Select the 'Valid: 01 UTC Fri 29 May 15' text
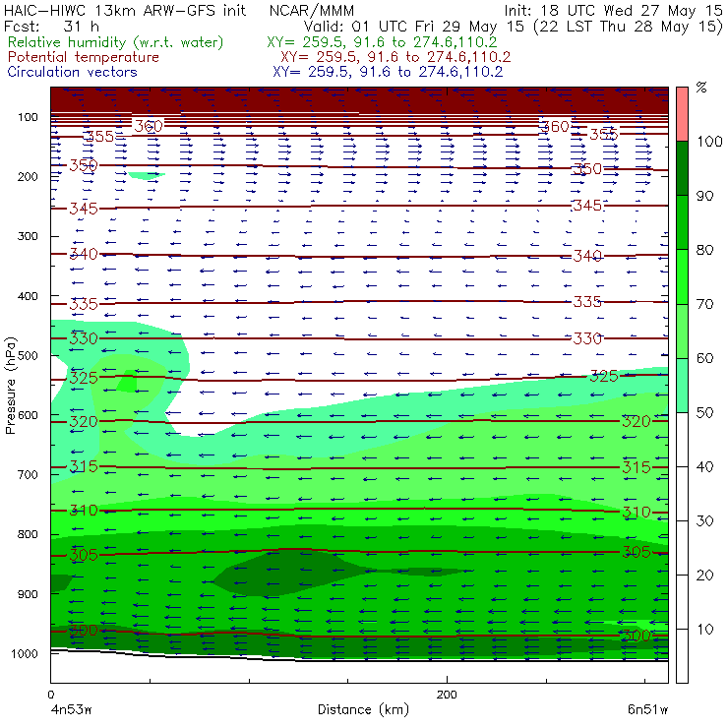728x728 pixels. click(415, 27)
